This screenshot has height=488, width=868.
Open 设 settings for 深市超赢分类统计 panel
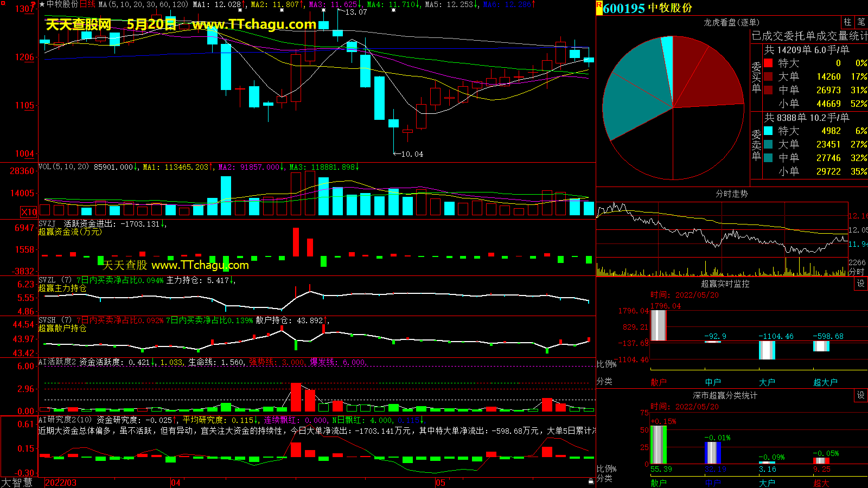click(x=861, y=395)
